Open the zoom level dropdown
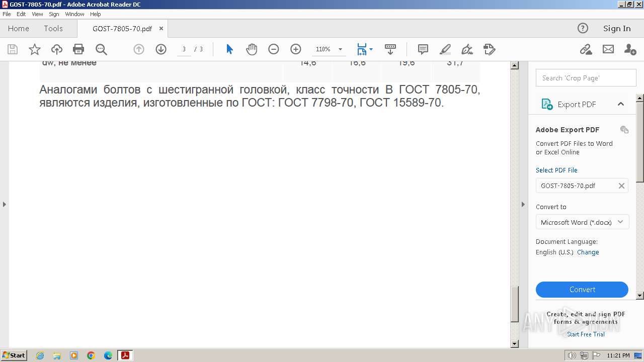Image resolution: width=644 pixels, height=362 pixels. (x=340, y=49)
